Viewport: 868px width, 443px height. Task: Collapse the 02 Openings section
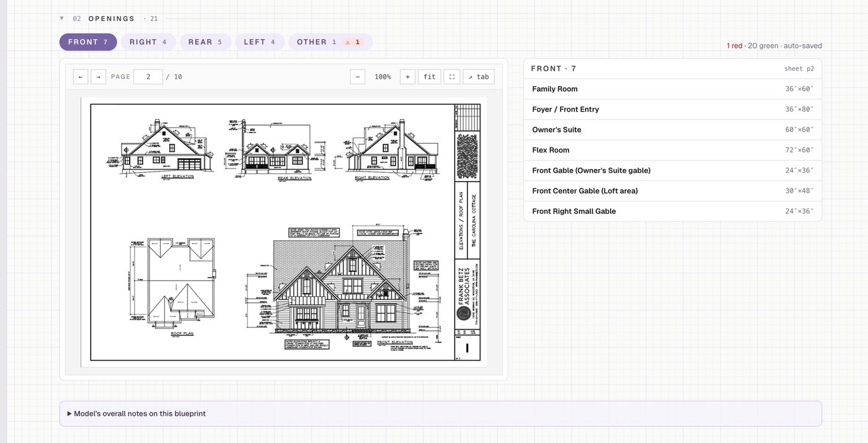pos(62,19)
